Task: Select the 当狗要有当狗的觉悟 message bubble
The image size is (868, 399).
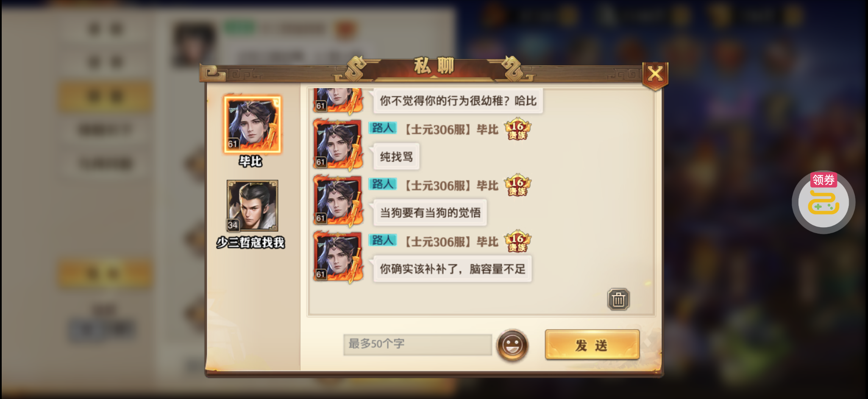Action: point(430,212)
